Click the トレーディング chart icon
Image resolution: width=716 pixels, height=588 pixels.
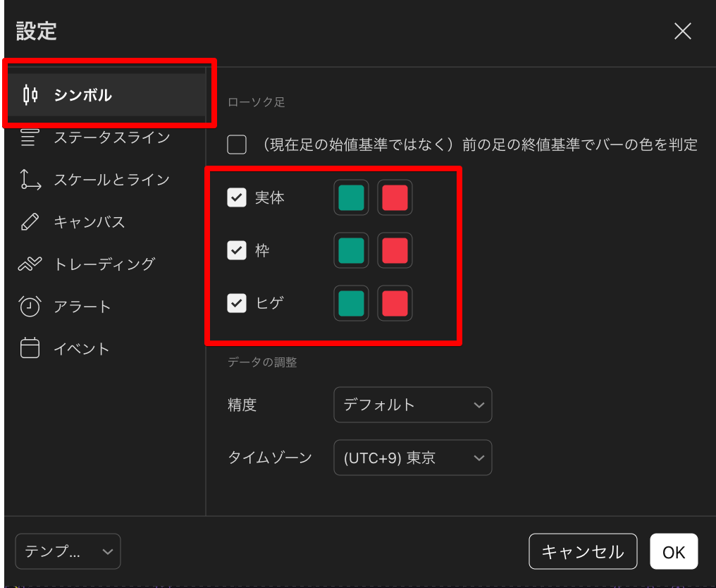pyautogui.click(x=30, y=264)
